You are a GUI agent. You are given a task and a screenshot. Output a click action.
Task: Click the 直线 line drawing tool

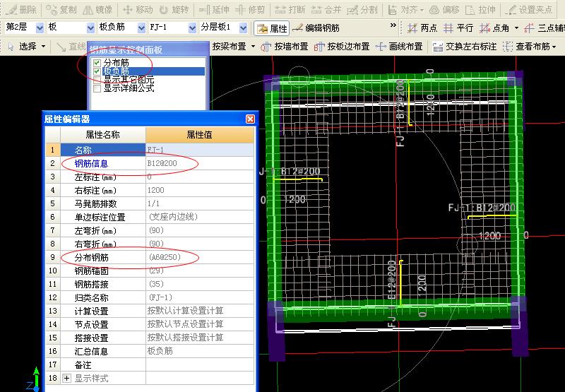coord(71,47)
